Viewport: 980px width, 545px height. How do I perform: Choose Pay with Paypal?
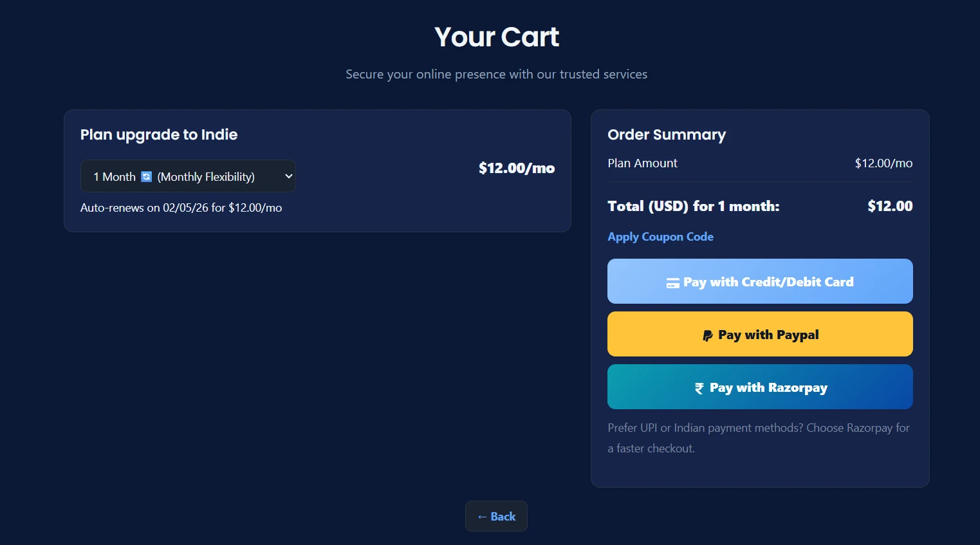click(x=760, y=334)
